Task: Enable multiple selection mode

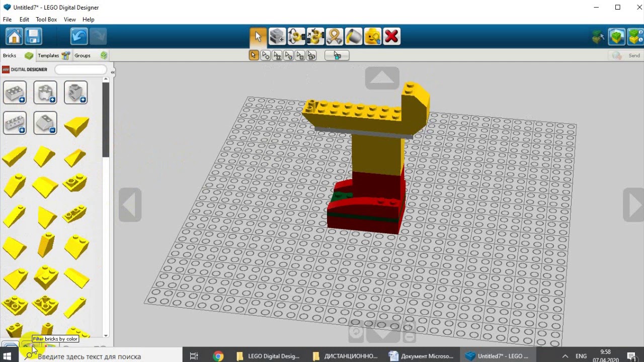Action: click(266, 55)
